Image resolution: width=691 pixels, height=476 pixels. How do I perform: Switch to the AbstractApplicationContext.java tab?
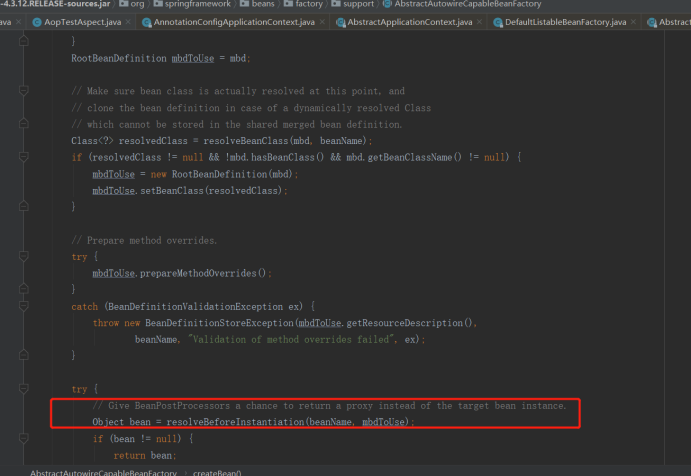point(409,22)
